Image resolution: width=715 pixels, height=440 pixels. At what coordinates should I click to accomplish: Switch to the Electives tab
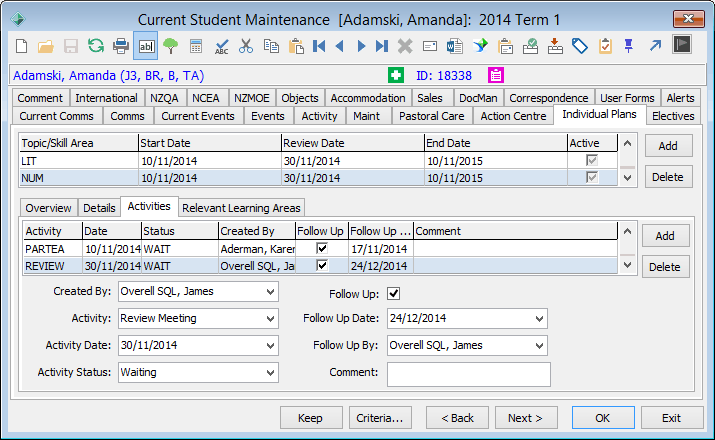[673, 116]
